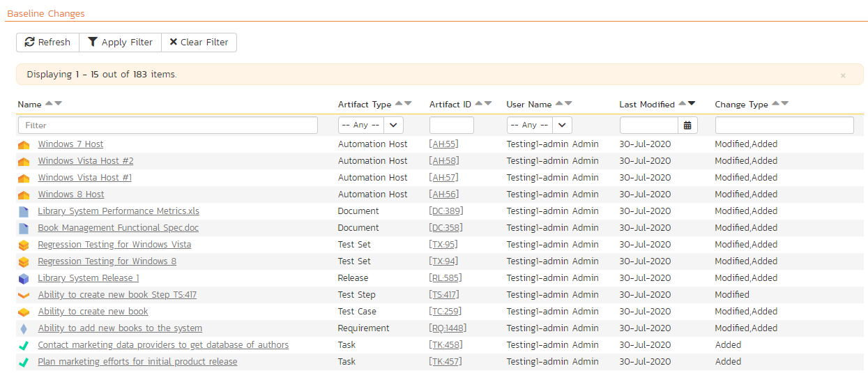Click the release icon next to Library System Release 1
868x373 pixels.
click(24, 279)
